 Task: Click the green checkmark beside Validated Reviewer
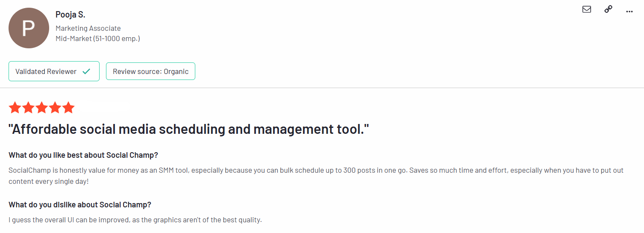pos(86,71)
